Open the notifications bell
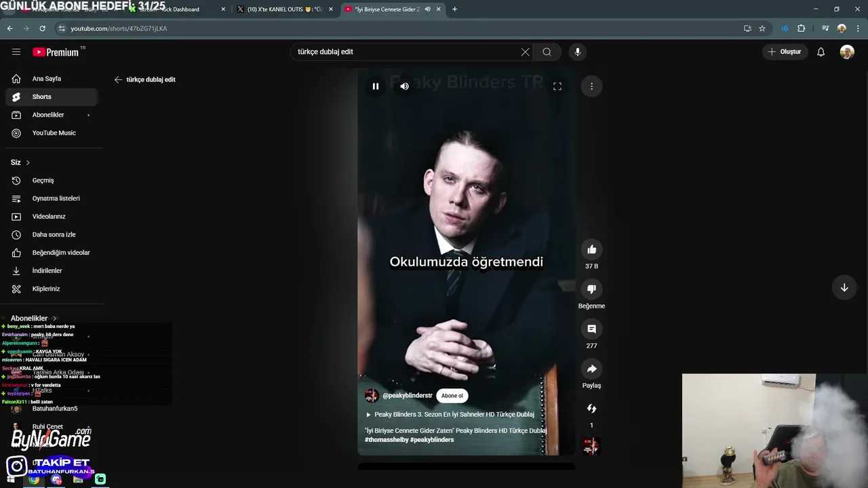This screenshot has width=868, height=488. [x=821, y=52]
